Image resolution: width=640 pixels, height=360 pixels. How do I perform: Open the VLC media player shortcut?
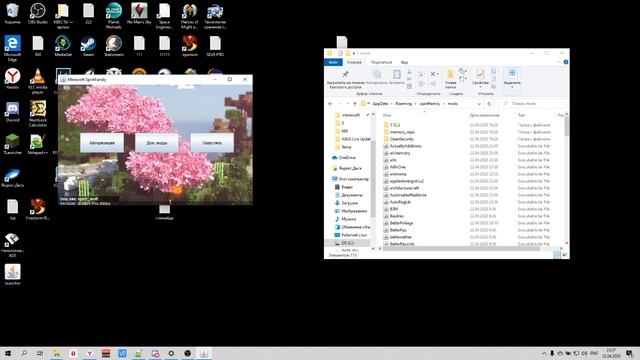[x=38, y=80]
